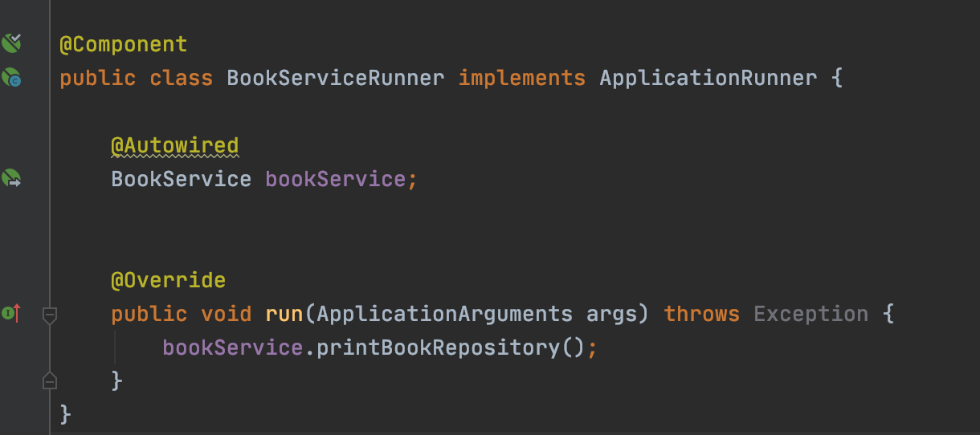Click the BookService type in the field declaration
The width and height of the screenshot is (980, 435).
click(x=182, y=178)
